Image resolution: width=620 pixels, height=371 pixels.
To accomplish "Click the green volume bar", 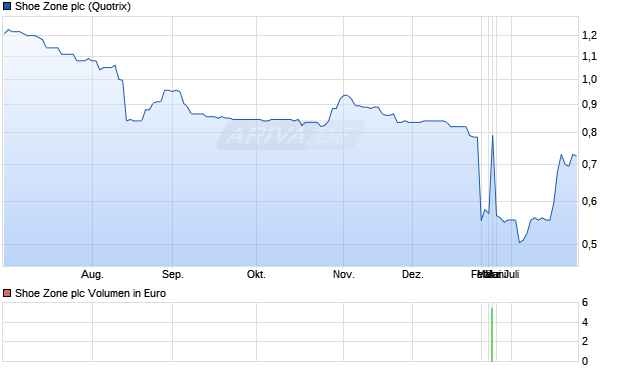I will click(492, 335).
